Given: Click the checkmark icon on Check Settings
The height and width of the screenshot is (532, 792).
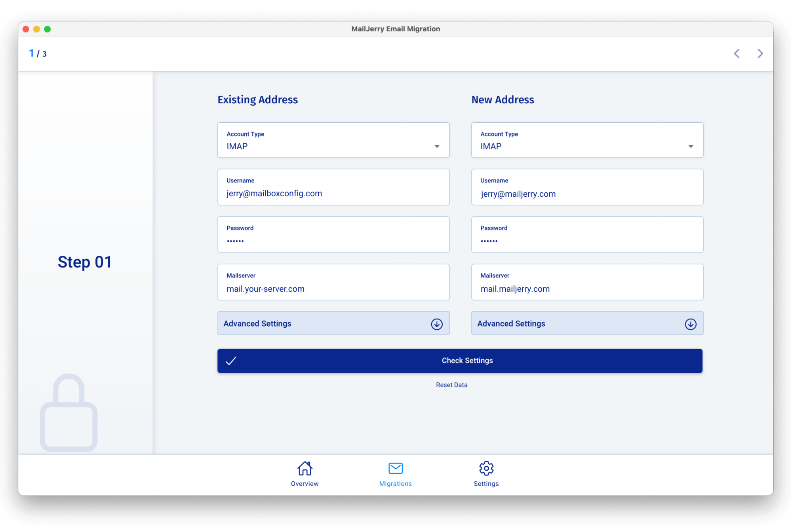Looking at the screenshot, I should [231, 361].
